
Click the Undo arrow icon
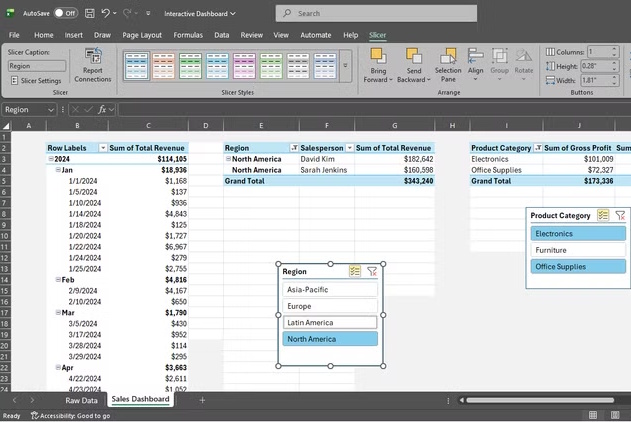pos(105,13)
